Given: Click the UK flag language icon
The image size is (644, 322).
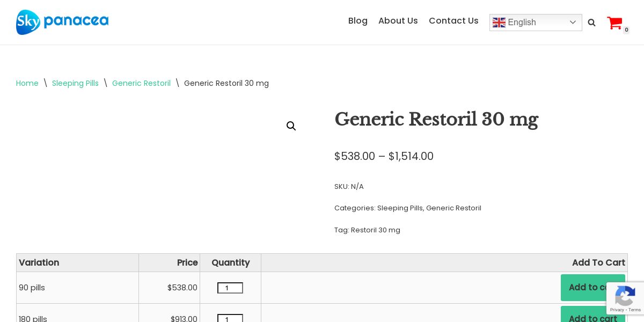Looking at the screenshot, I should tap(499, 23).
